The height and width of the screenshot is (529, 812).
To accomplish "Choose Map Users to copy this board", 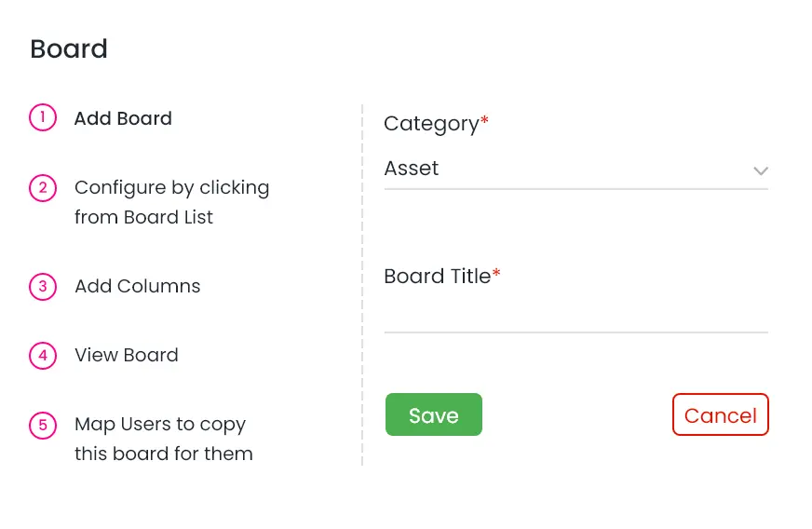I will tap(163, 439).
